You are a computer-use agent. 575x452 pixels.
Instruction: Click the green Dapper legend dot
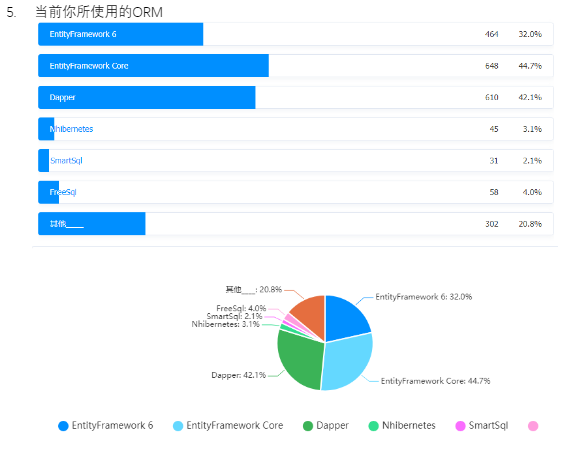coord(308,426)
